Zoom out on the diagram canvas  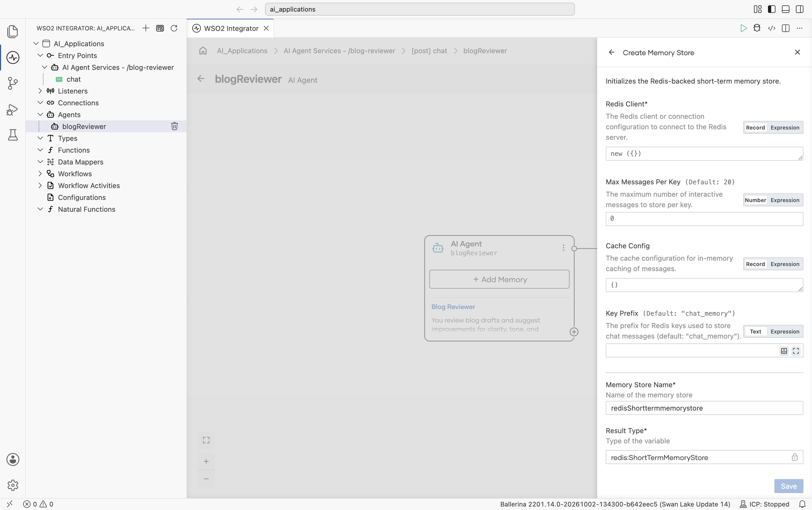206,479
